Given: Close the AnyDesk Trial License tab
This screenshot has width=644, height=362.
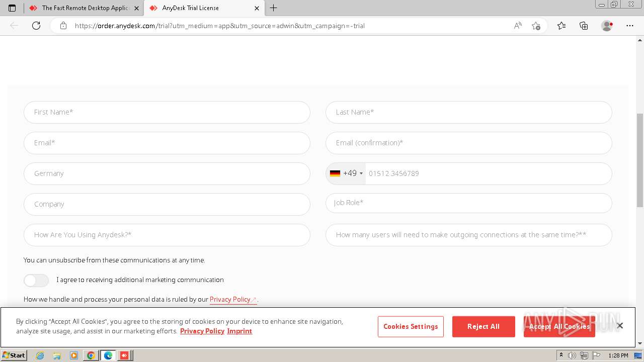Looking at the screenshot, I should (257, 8).
